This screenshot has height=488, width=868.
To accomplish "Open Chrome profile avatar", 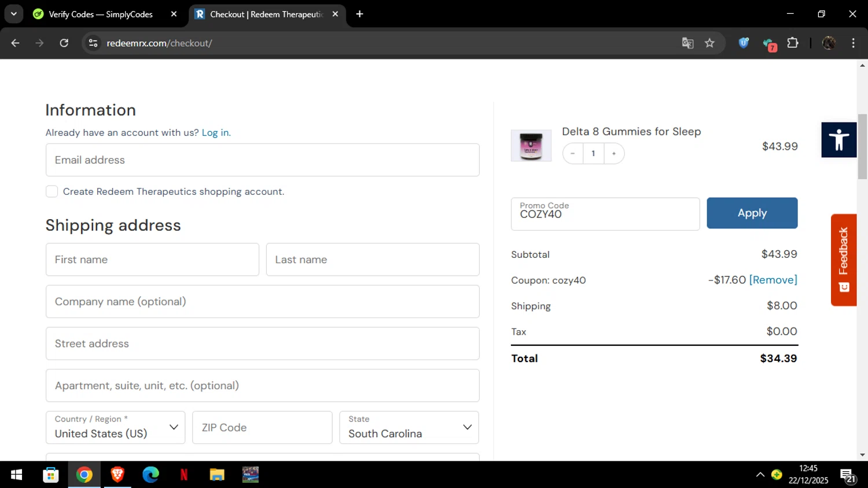I will [829, 43].
